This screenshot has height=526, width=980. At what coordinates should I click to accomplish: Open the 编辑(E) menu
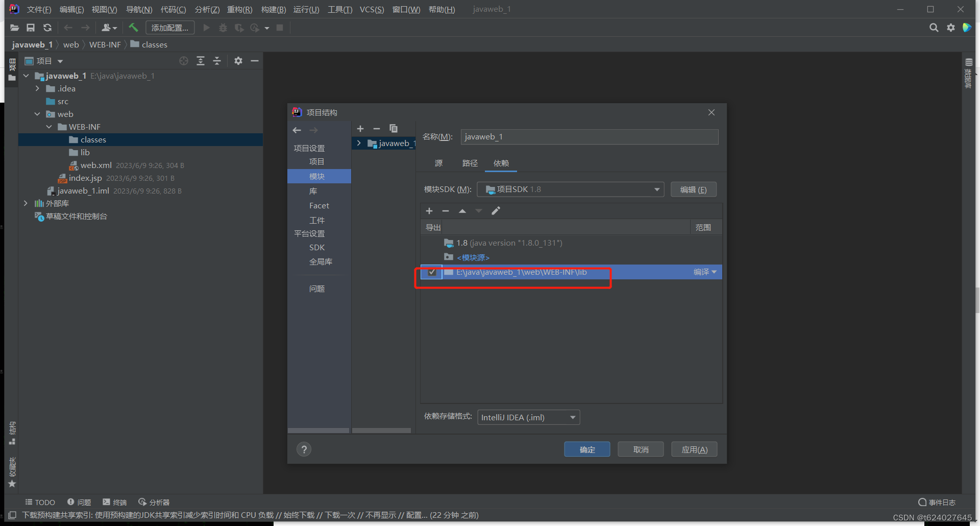point(71,10)
